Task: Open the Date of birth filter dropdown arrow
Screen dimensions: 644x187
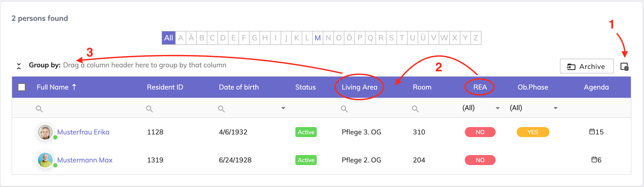Action: click(x=283, y=108)
